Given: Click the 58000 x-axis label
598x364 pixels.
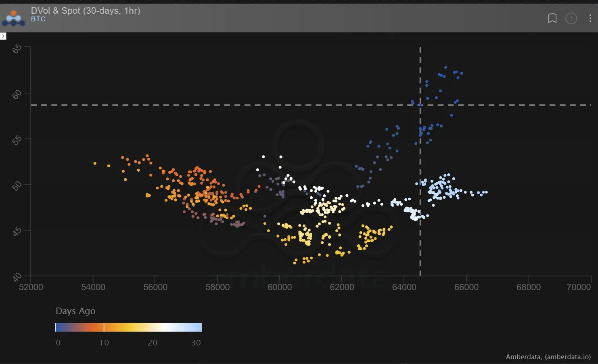Looking at the screenshot, I should click(217, 287).
